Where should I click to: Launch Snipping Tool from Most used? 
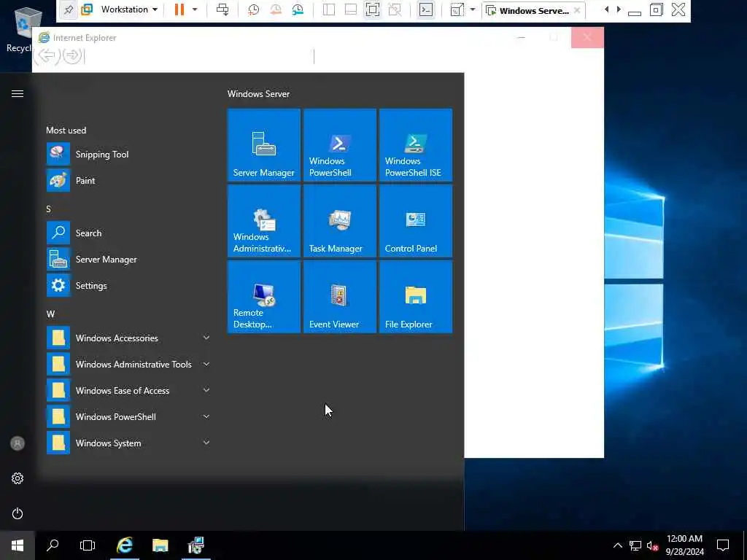tap(128, 155)
